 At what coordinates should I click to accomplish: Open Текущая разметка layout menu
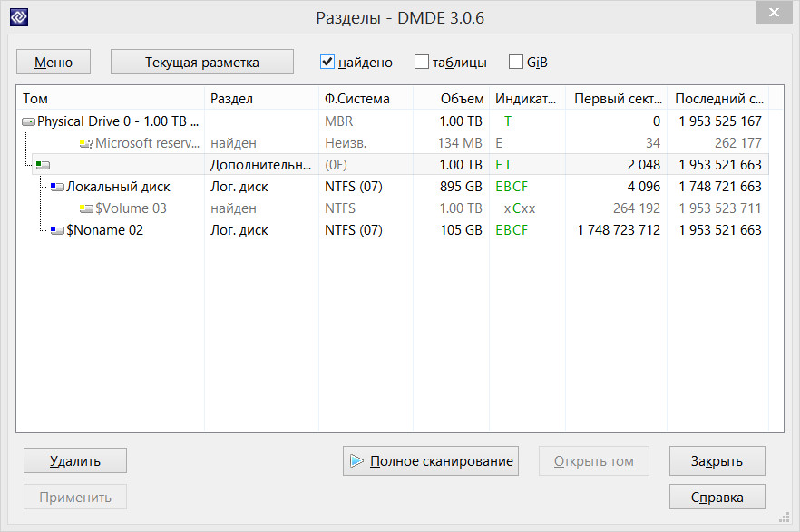point(202,63)
